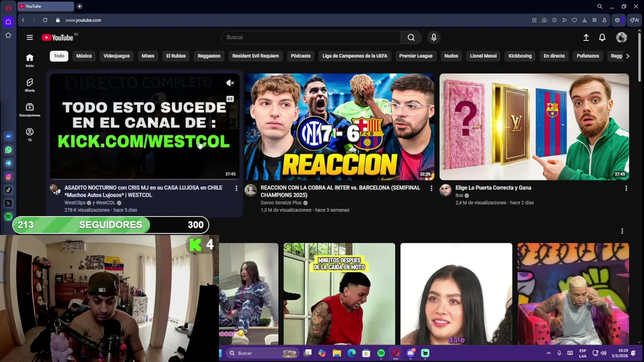
Task: Reload the page with the refresh icon
Action: click(45, 20)
